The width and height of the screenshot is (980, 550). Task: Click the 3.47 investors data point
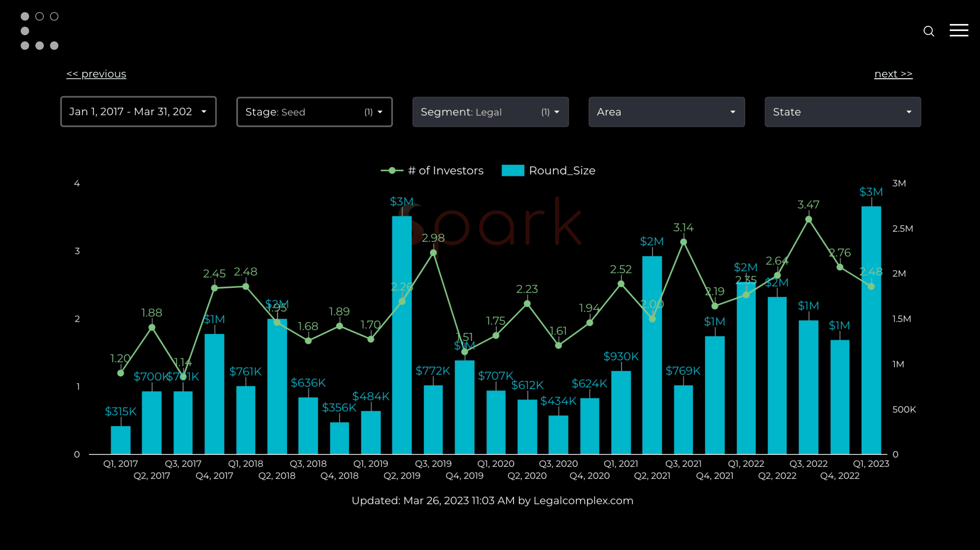coord(809,220)
